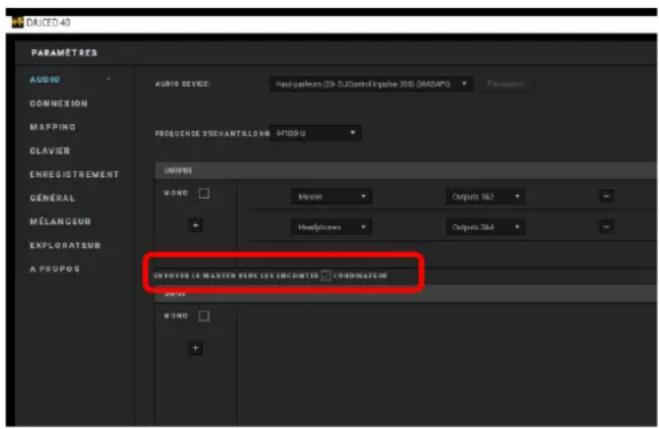This screenshot has width=659, height=429.
Task: Open the À propos section
Action: 55,268
